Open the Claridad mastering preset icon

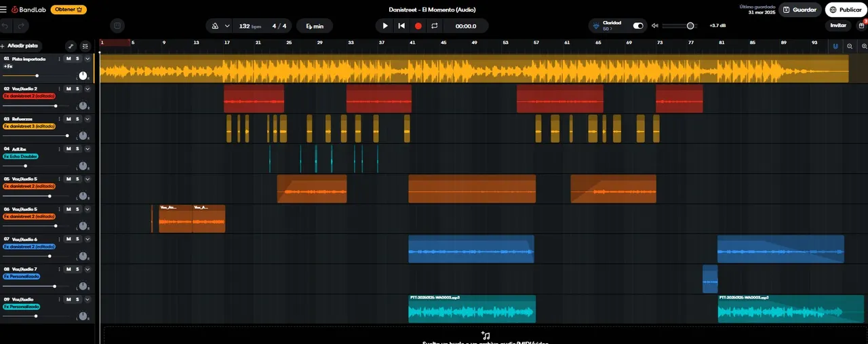(596, 26)
